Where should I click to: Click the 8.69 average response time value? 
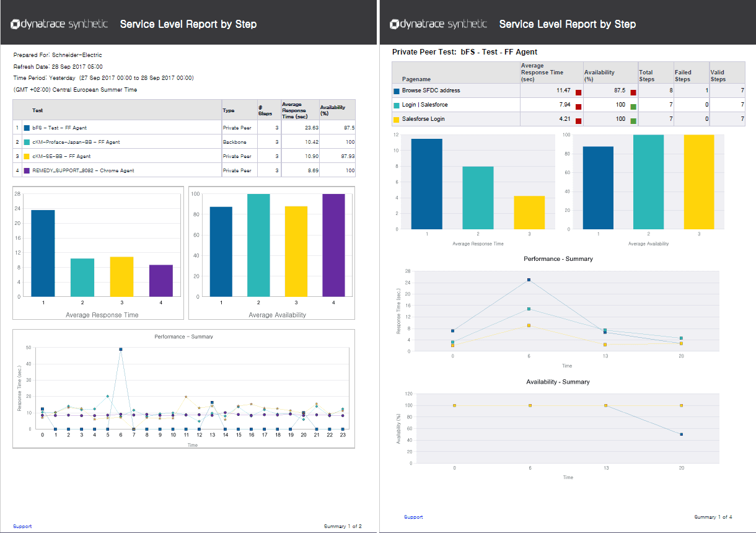click(x=312, y=170)
